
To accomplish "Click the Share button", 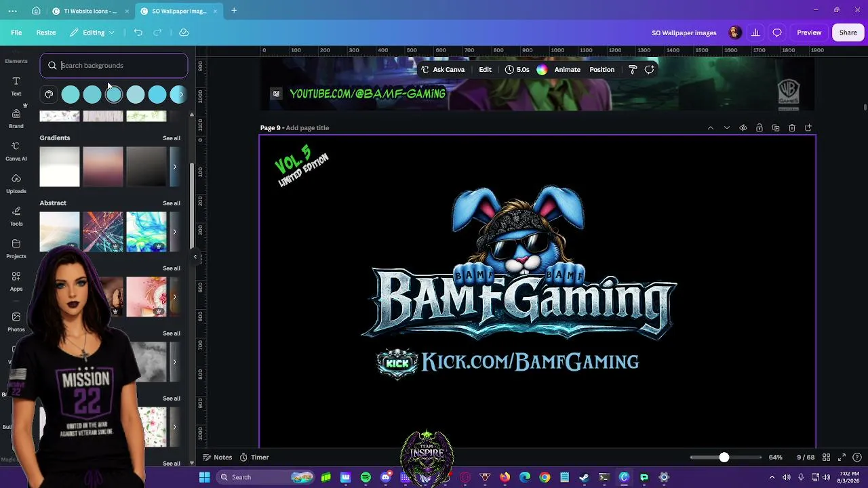I will click(848, 33).
